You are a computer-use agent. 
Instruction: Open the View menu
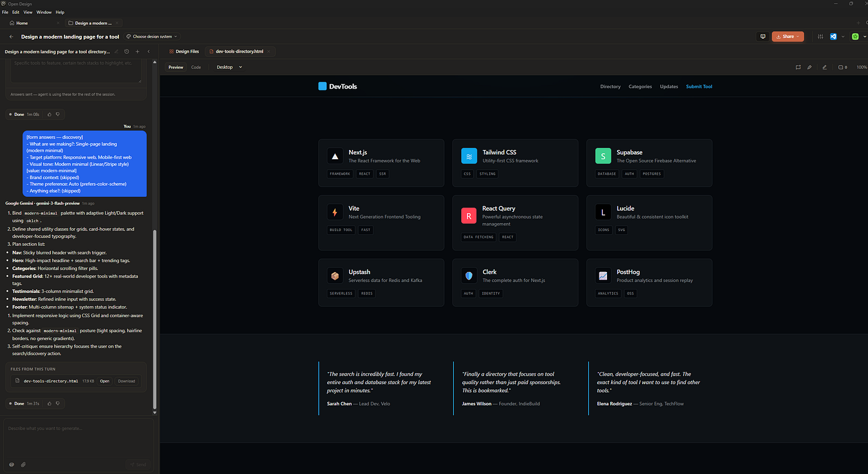point(28,12)
